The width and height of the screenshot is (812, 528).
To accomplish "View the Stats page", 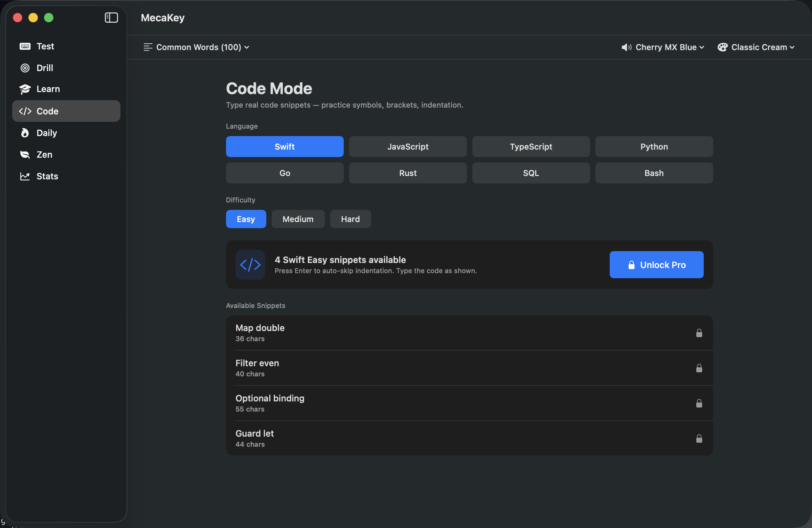I will point(66,176).
